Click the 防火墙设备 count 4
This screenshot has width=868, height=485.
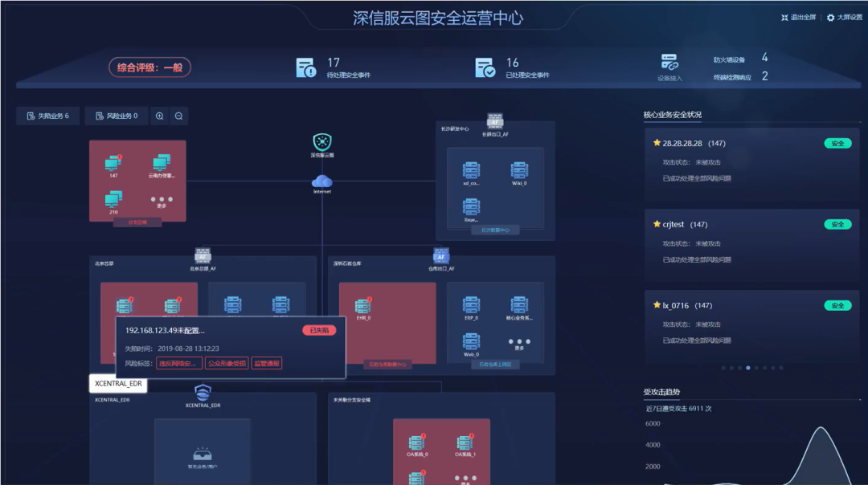[764, 58]
